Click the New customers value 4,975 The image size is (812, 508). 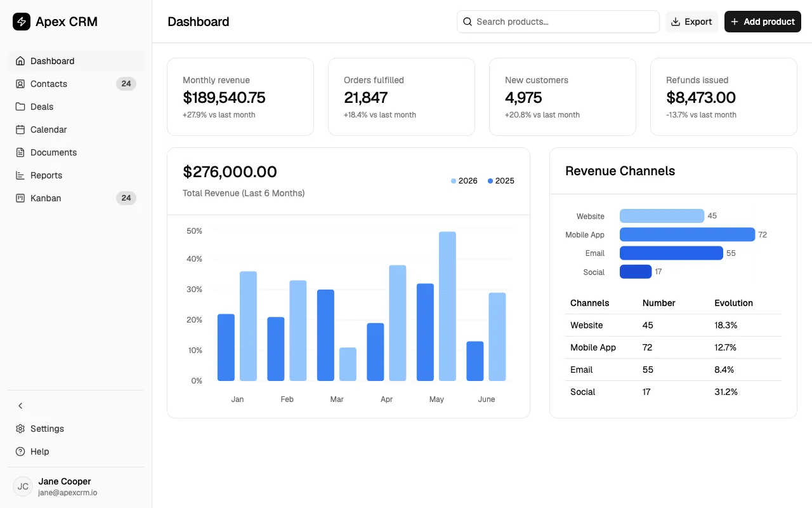pos(523,98)
